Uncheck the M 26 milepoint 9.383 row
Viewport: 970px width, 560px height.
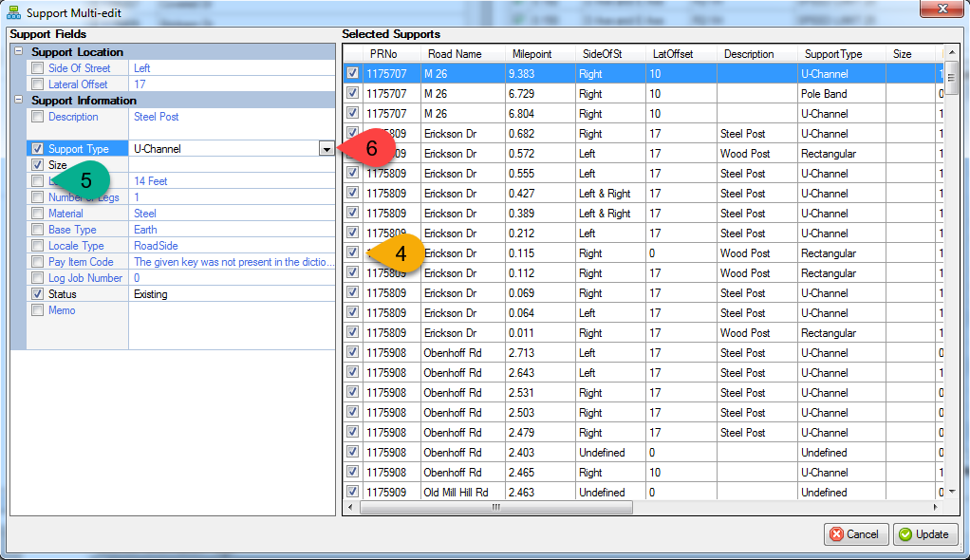(x=353, y=73)
